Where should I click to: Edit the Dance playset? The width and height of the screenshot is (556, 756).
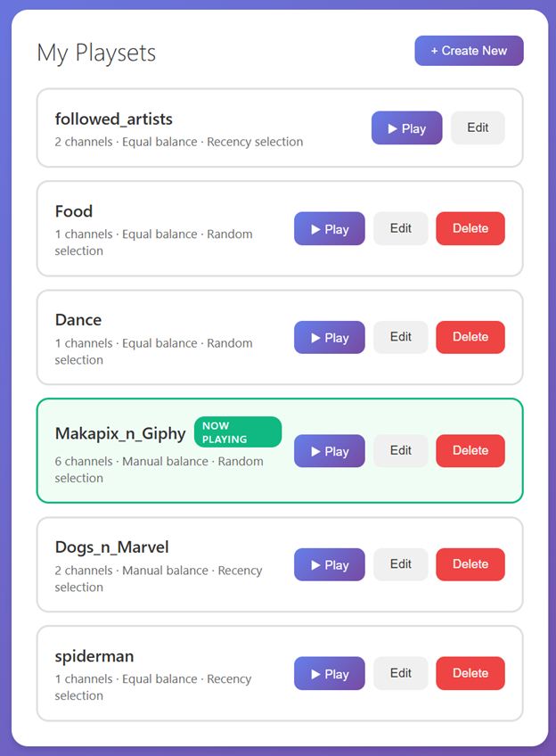tap(400, 337)
